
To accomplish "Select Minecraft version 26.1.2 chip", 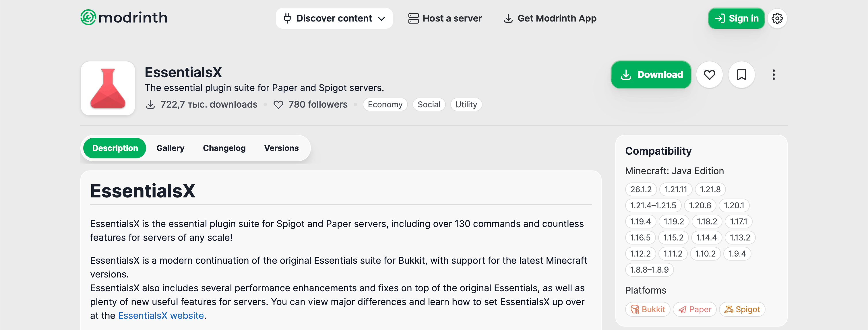I will 641,189.
